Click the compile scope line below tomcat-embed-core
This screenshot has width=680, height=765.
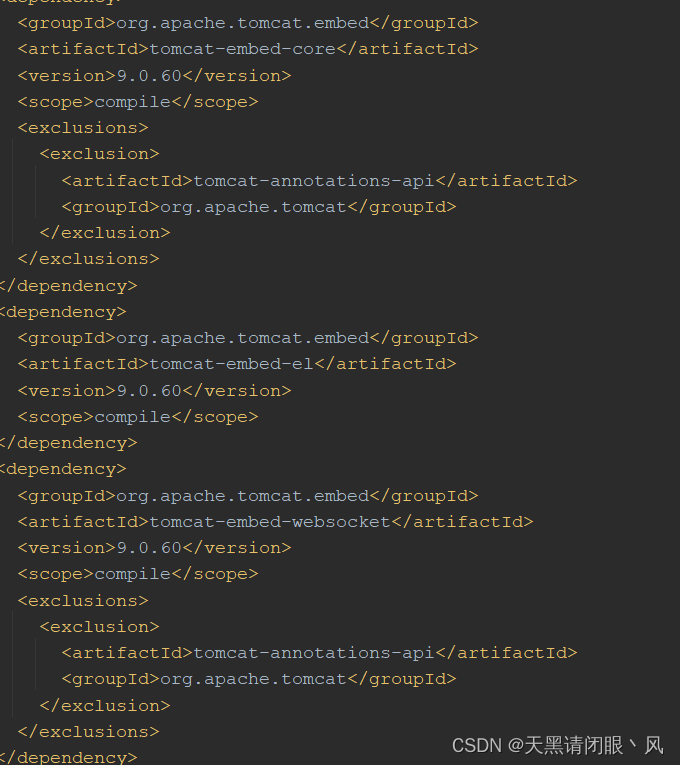click(x=137, y=101)
